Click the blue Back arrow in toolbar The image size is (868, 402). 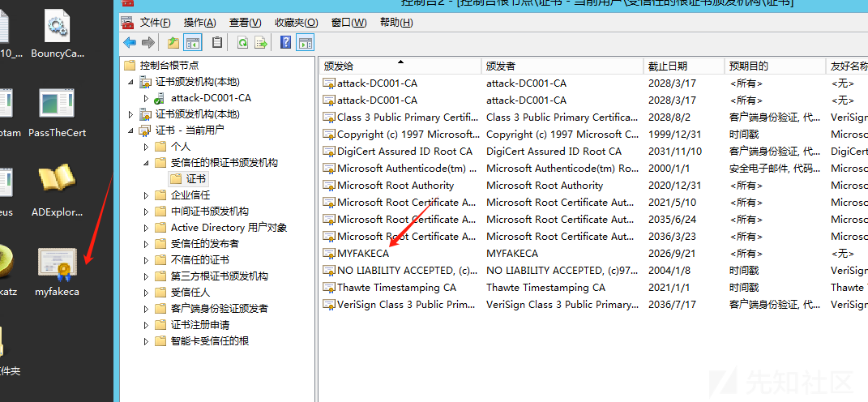coord(130,42)
